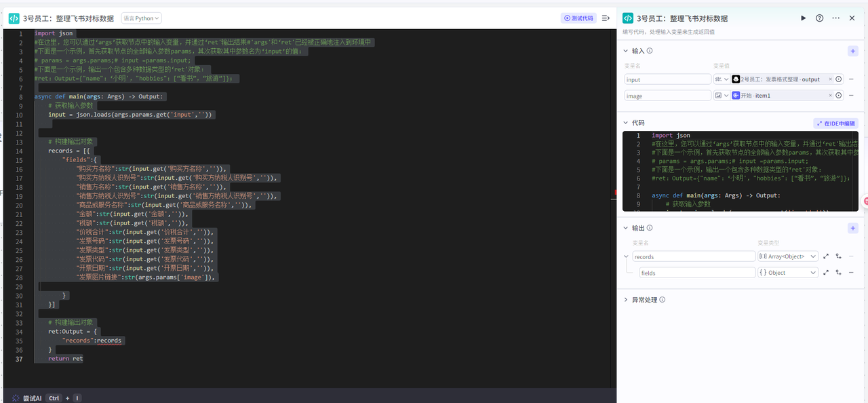The image size is (868, 403).
Task: Add child field under records output
Action: 838,256
